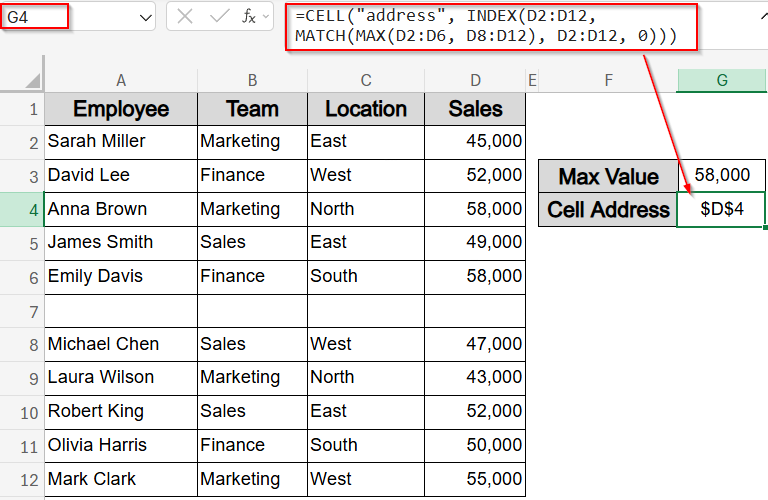Select David Lee's West location cell
Viewport: 768px width, 500px height.
[x=366, y=176]
